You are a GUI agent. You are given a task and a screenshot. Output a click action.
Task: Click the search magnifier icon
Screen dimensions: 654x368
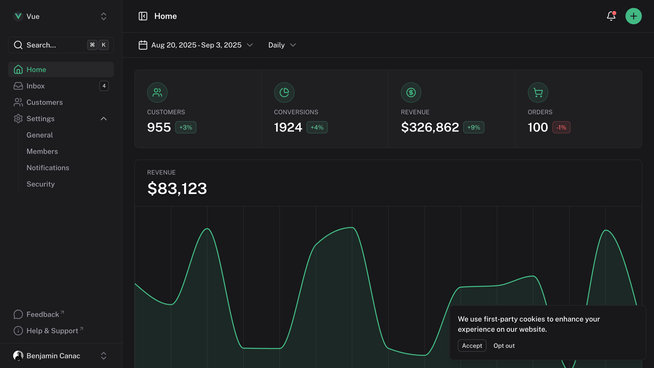(18, 45)
